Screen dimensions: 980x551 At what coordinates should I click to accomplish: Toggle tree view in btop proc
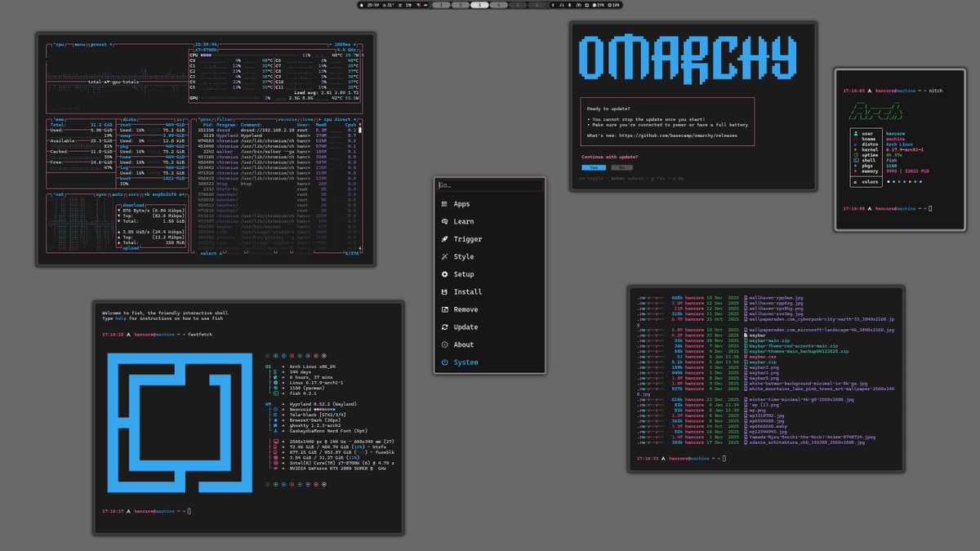(308, 120)
